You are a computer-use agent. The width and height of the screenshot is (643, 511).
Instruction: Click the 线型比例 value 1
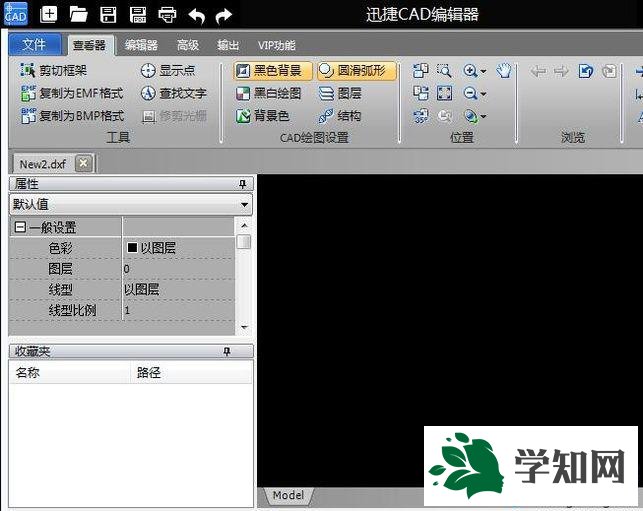(x=179, y=310)
